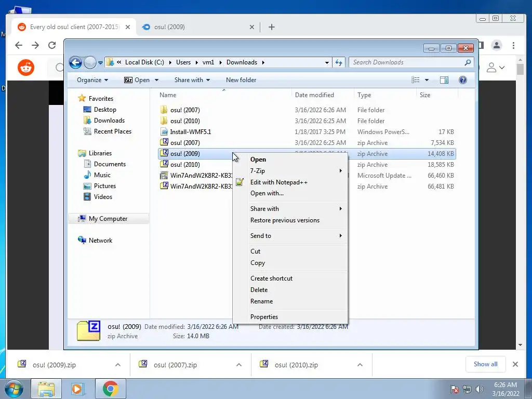Select My Computer in navigation pane
The width and height of the screenshot is (532, 399).
coord(108,219)
